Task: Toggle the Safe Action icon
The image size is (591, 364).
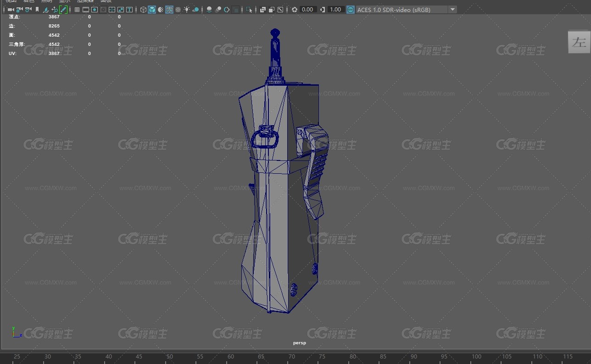Action: coord(121,10)
